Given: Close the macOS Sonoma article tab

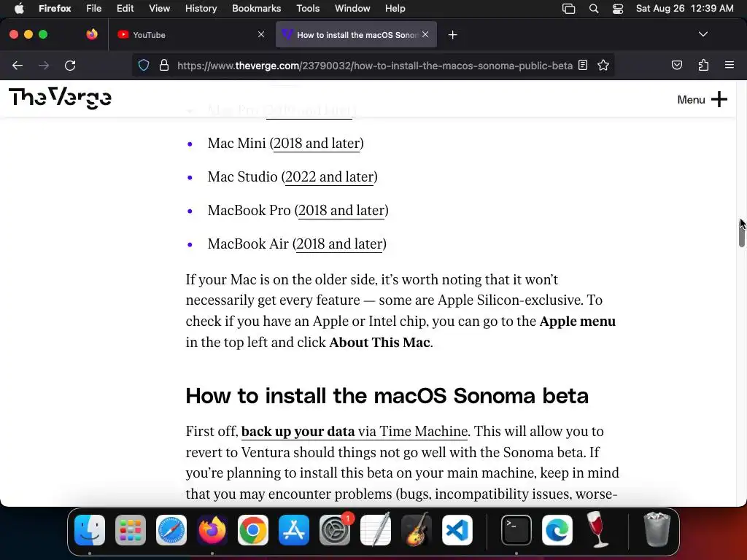Looking at the screenshot, I should [x=425, y=34].
